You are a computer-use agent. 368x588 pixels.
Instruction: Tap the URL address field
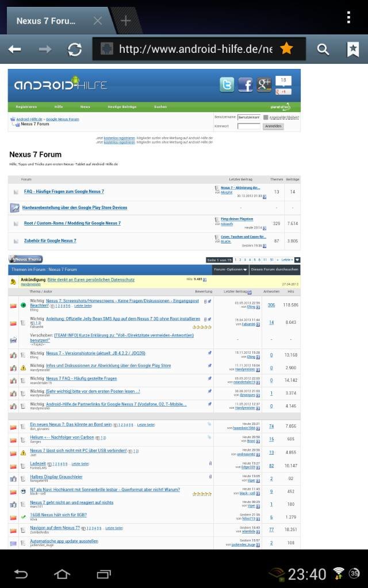point(195,49)
